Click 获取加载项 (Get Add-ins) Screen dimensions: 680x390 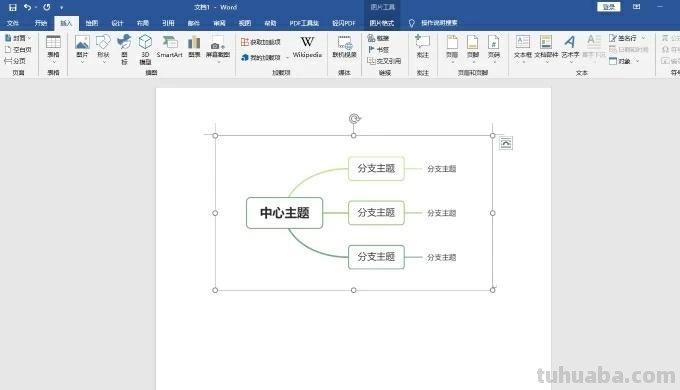[261, 42]
